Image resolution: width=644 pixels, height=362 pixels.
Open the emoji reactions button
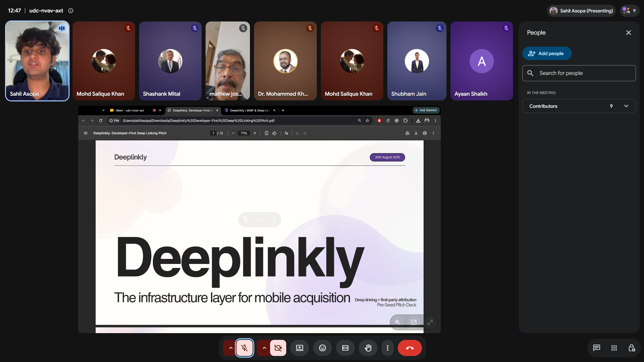click(323, 348)
